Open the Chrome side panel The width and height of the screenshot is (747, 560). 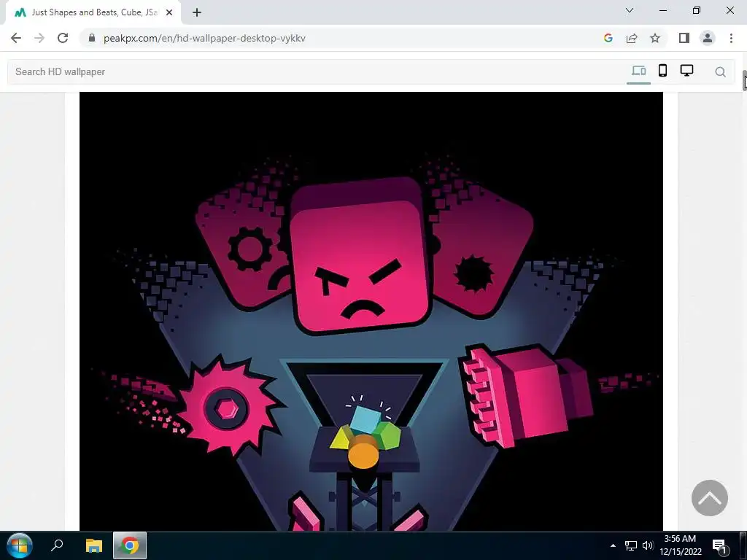pyautogui.click(x=684, y=38)
